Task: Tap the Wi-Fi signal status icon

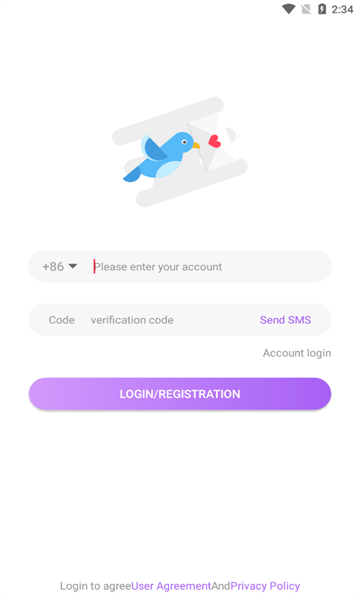Action: 288,9
